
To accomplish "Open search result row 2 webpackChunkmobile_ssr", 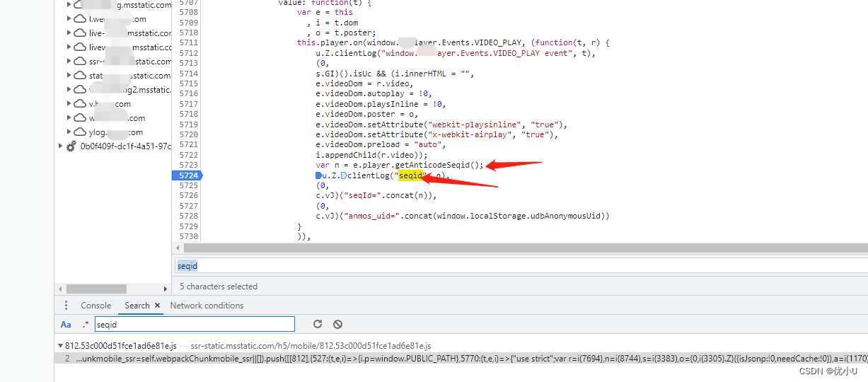I will (x=461, y=358).
